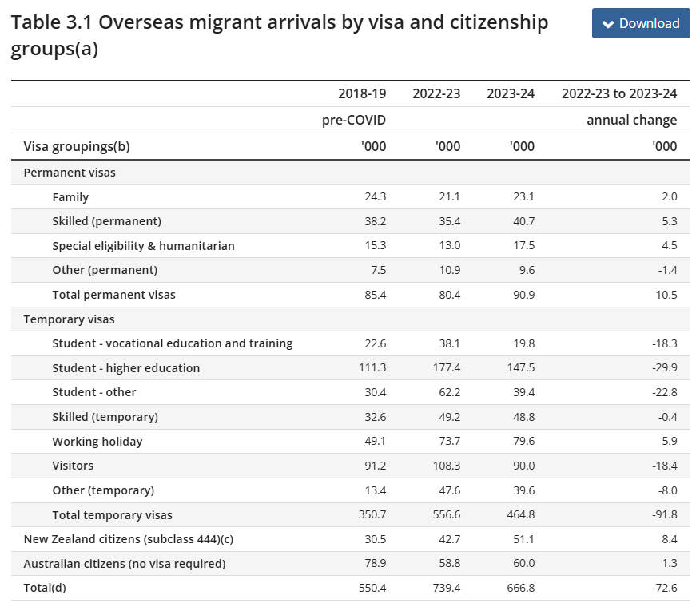700x611 pixels.
Task: Click 'Student - vocational education and training' label
Action: tap(173, 343)
